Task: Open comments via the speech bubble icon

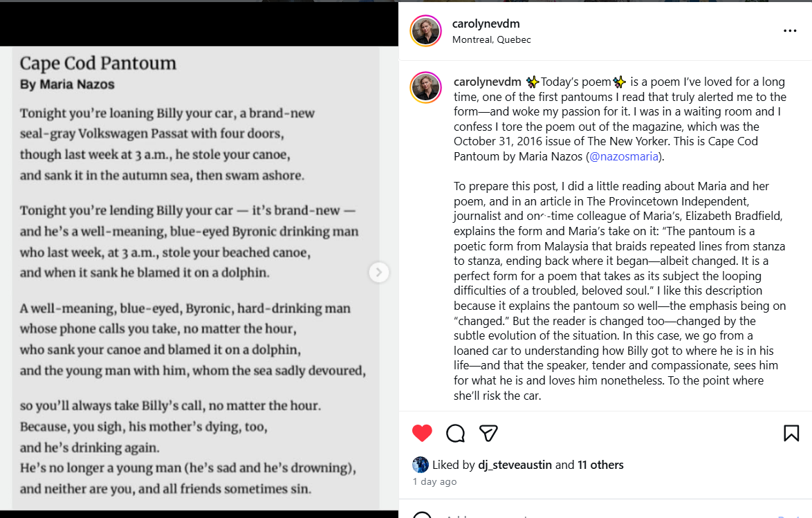Action: pos(455,434)
